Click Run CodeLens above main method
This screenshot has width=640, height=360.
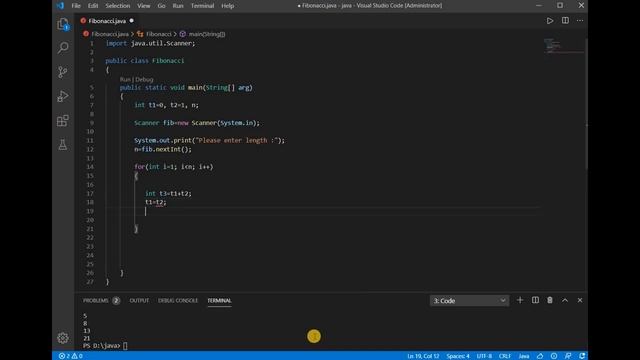pos(125,80)
